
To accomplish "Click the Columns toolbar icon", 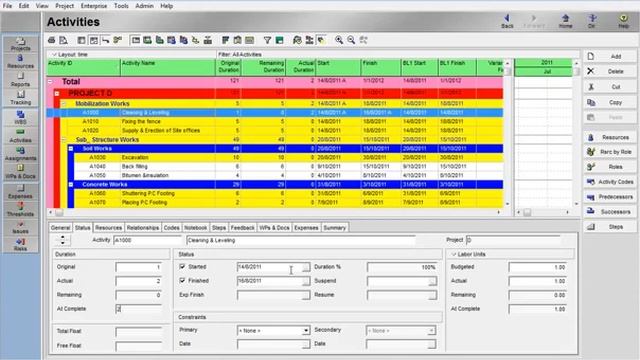I will (238, 40).
